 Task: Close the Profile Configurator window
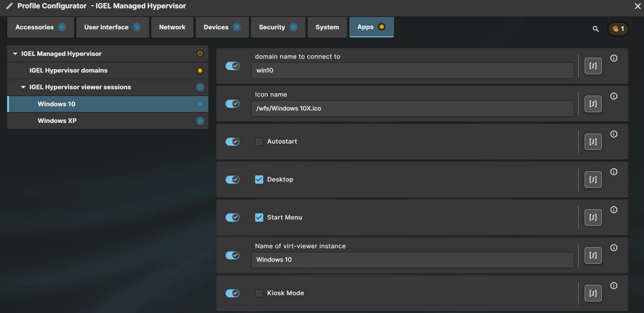pos(638,6)
